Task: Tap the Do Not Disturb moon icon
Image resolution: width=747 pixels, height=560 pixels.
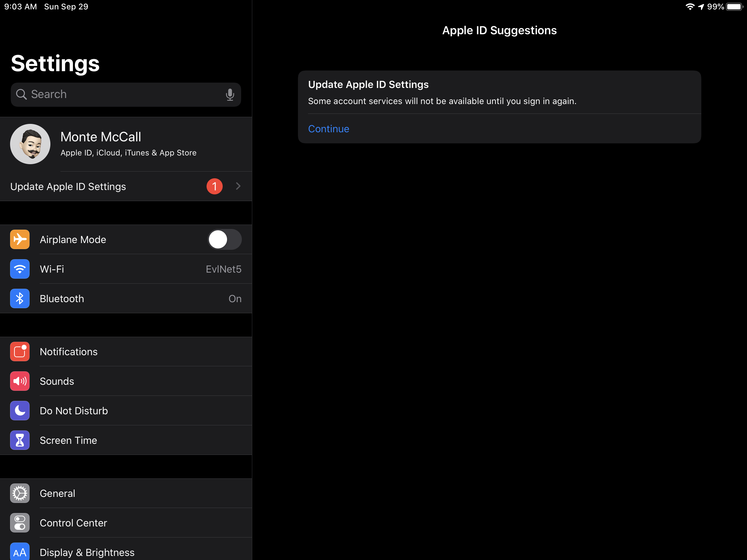Action: tap(19, 411)
